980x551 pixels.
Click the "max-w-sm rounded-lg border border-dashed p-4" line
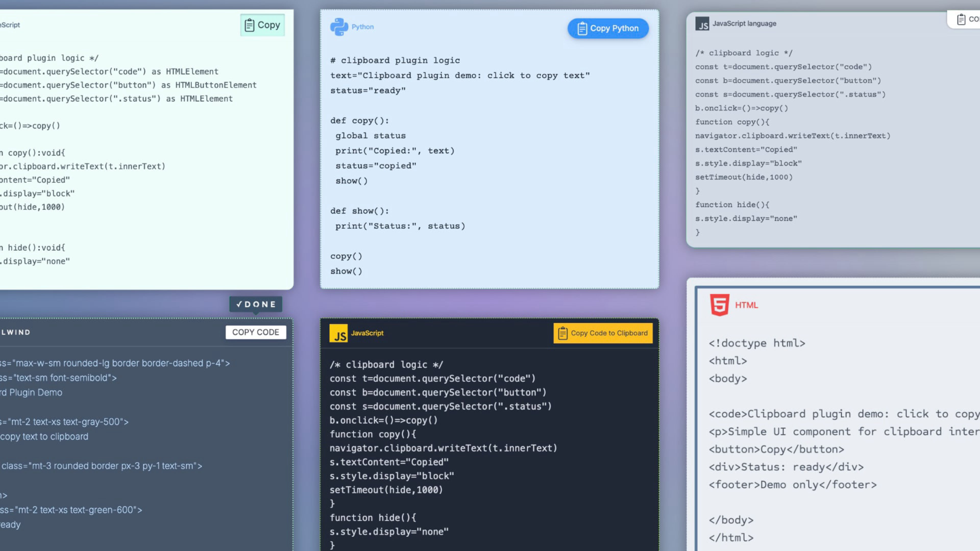115,363
